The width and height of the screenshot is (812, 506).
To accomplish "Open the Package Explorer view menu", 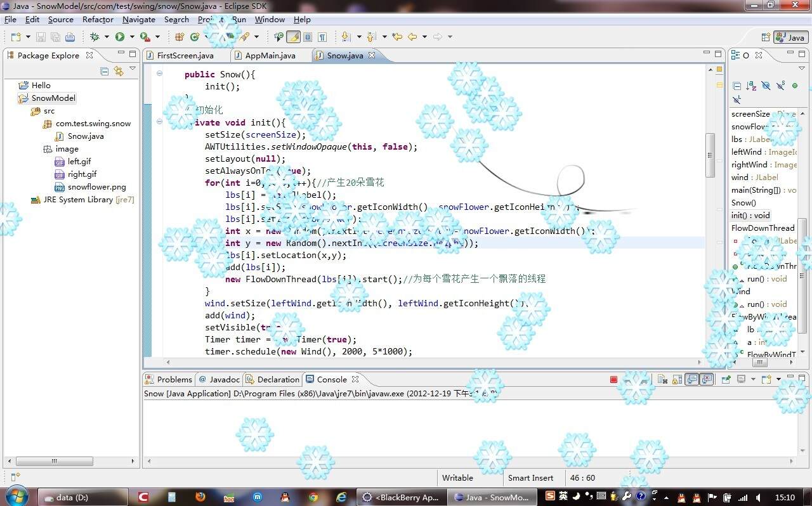I will point(133,69).
